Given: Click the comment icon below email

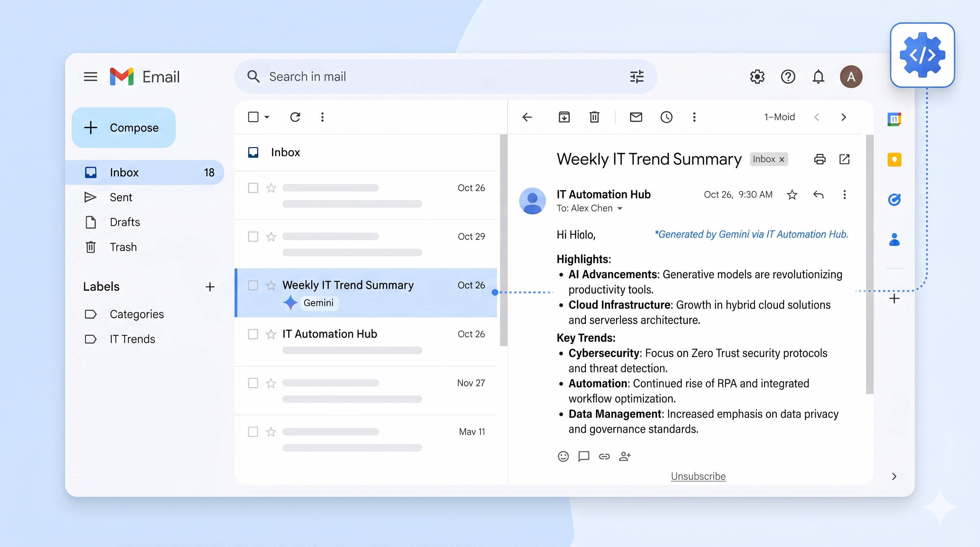Looking at the screenshot, I should point(584,456).
